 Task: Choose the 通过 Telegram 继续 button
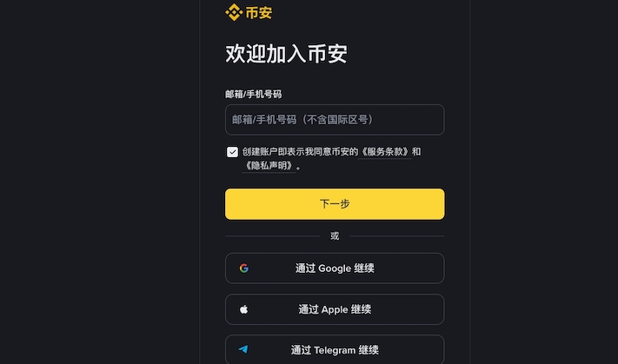(335, 350)
